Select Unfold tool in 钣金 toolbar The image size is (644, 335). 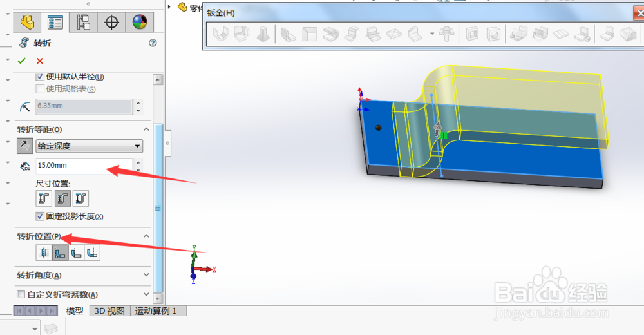(x=518, y=34)
